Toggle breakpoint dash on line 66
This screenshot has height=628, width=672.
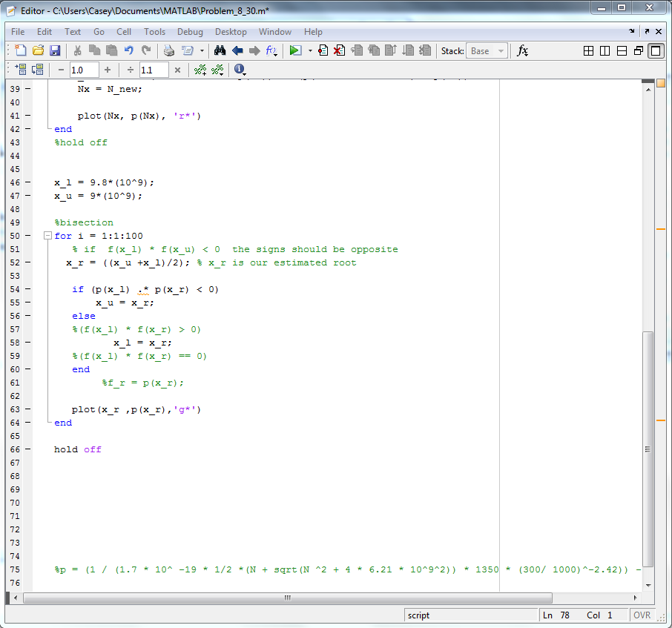click(27, 449)
